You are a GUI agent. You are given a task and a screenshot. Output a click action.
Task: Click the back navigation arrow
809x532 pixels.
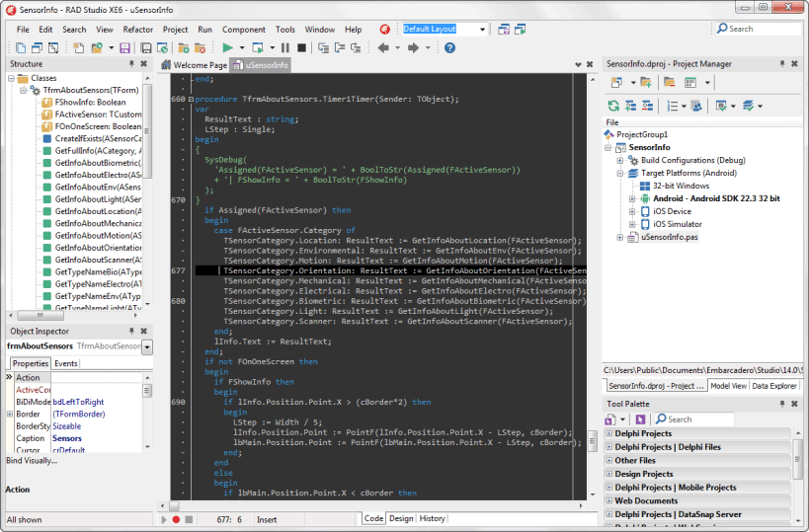pos(383,48)
